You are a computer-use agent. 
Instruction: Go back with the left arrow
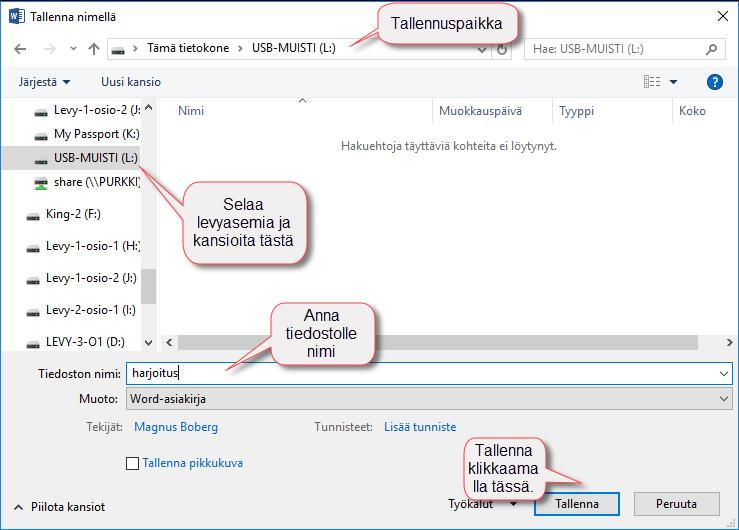pos(20,49)
